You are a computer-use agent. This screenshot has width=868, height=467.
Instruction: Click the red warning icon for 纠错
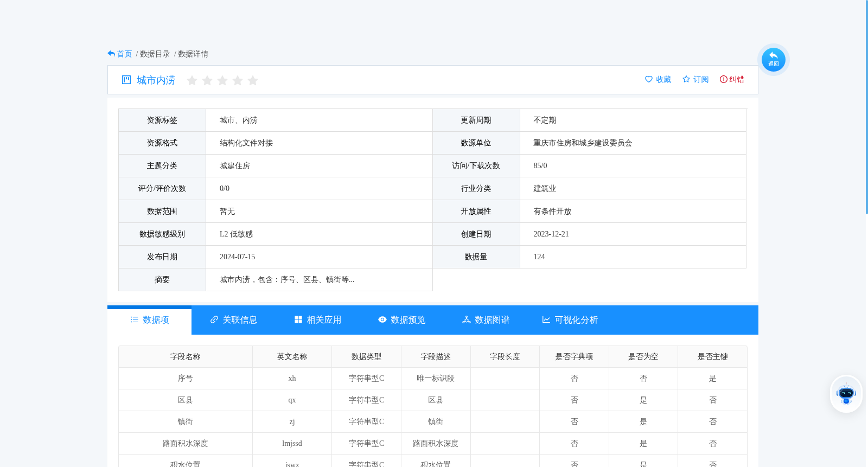[723, 79]
